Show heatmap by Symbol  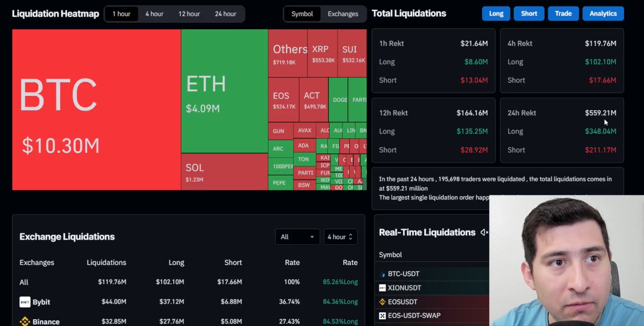(302, 14)
